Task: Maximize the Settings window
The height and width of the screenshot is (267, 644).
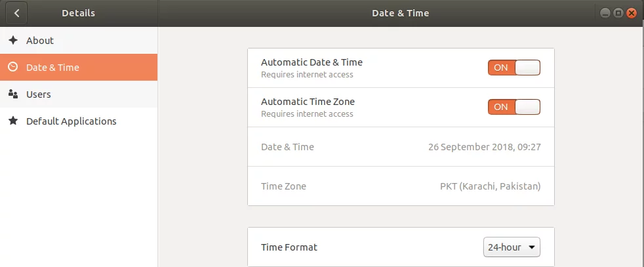Action: 618,13
